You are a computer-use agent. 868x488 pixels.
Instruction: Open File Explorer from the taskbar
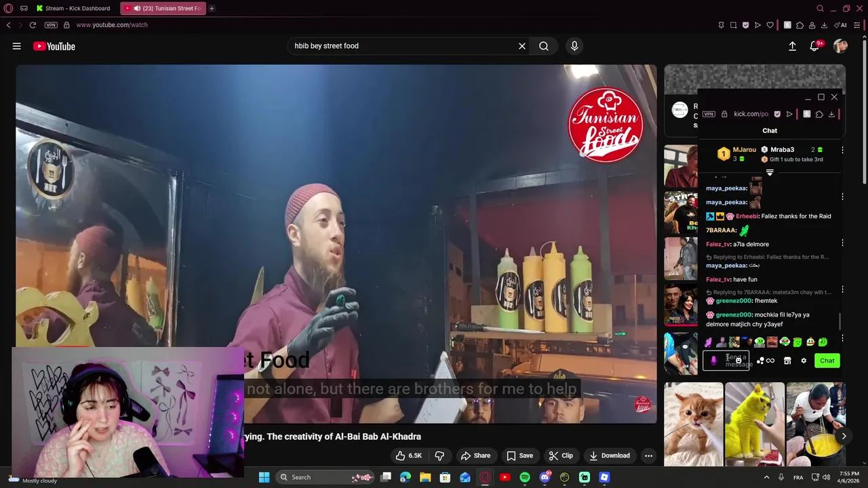tap(425, 477)
